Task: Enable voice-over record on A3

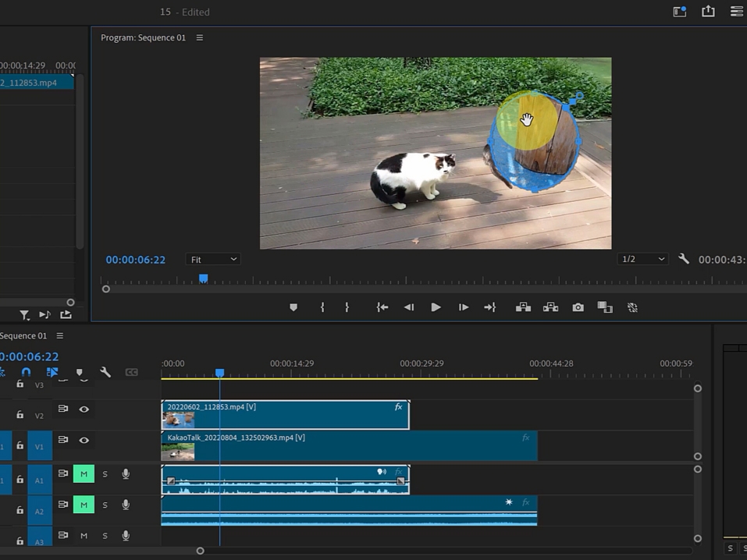Action: (126, 536)
